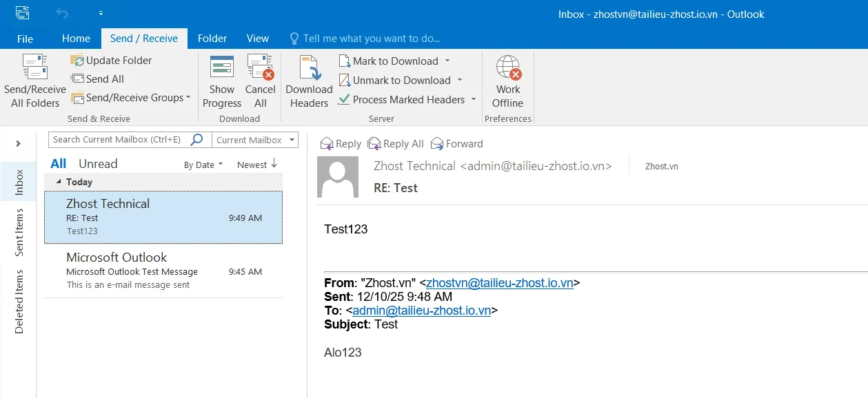868x398 pixels.
Task: Select the All messages filter
Action: coord(58,163)
